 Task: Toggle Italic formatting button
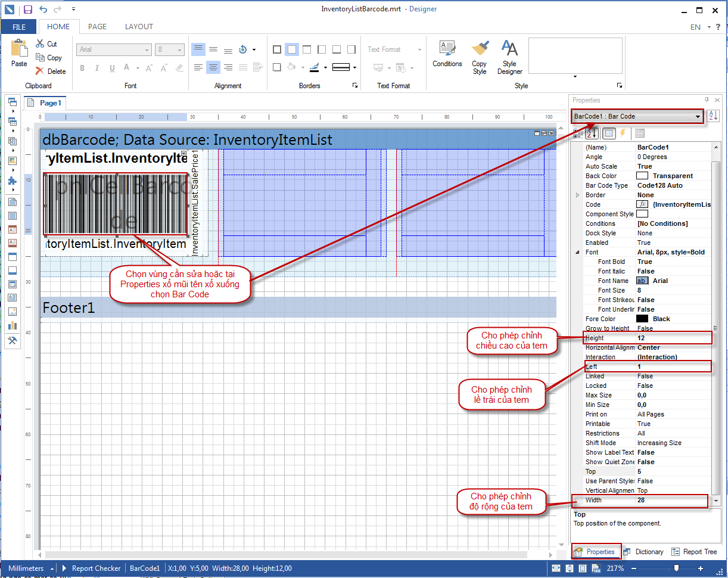point(97,68)
